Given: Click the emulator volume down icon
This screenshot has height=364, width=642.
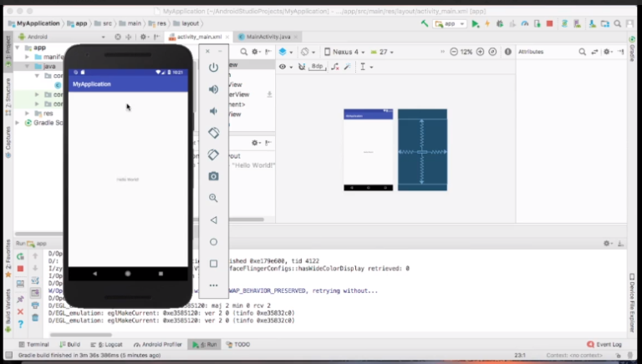Looking at the screenshot, I should [x=213, y=111].
